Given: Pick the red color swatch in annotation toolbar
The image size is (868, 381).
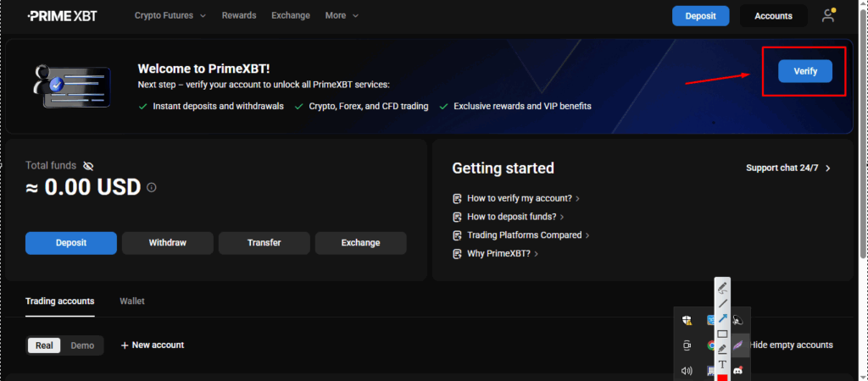Looking at the screenshot, I should (x=722, y=378).
